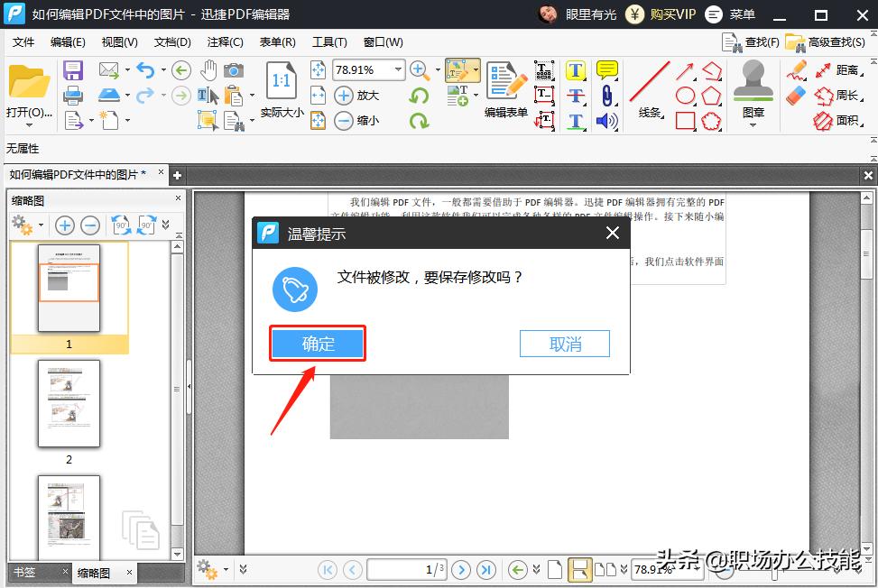Save the PDF document
This screenshot has height=588, width=878.
tap(72, 70)
